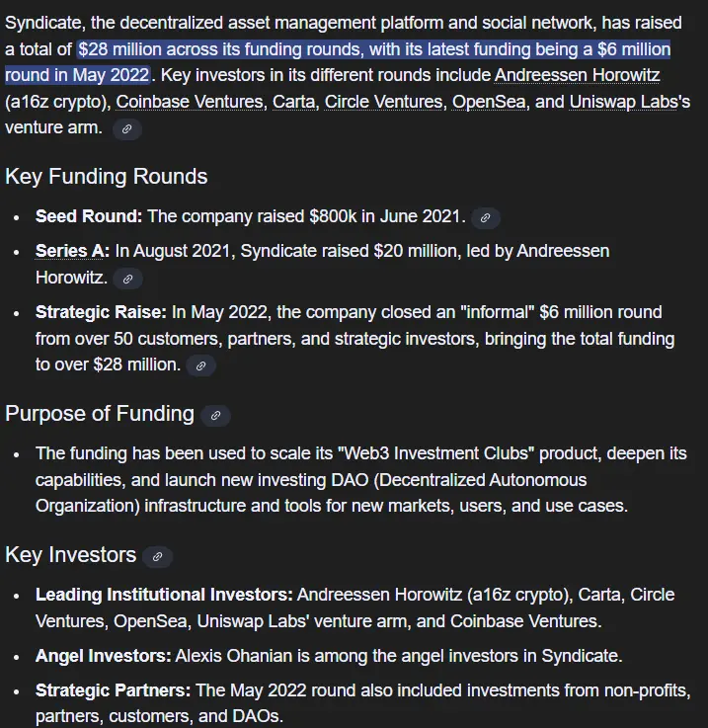708x728 pixels.
Task: Click the OpenSea underlined link
Action: pos(489,102)
